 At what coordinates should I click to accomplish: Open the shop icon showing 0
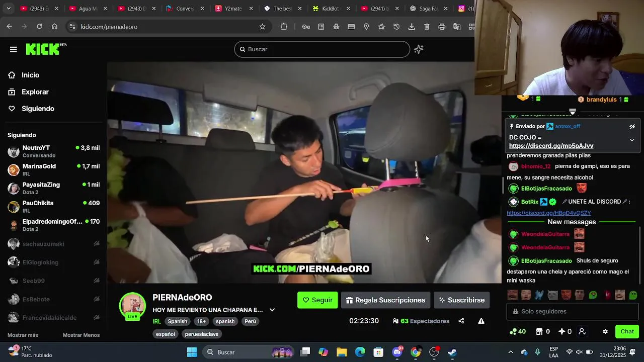(542, 331)
